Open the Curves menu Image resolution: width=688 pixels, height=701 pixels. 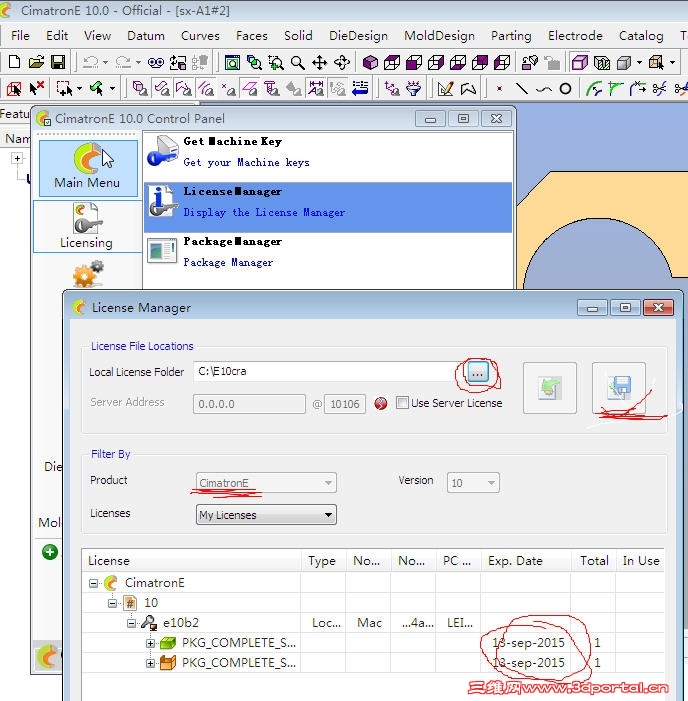point(200,36)
